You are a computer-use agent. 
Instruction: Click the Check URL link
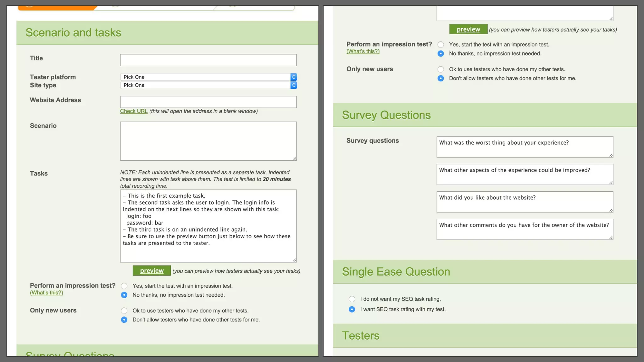pos(134,111)
